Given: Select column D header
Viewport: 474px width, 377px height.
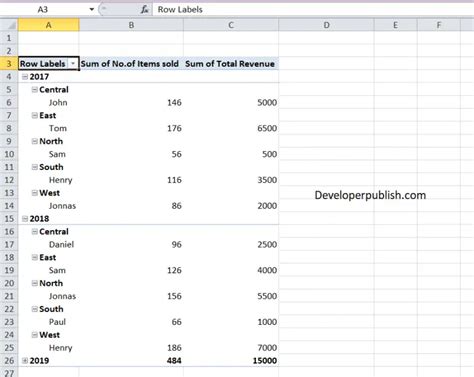Looking at the screenshot, I should point(326,25).
